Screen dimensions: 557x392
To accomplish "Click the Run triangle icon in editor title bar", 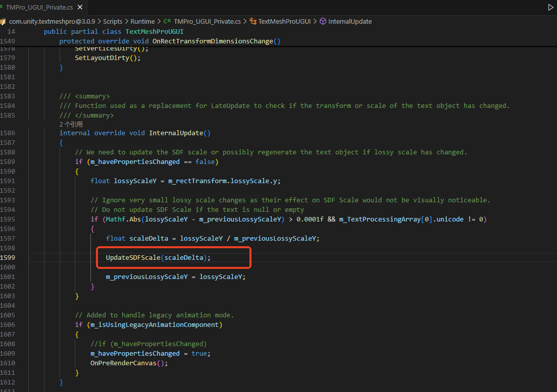I will 550,8.
